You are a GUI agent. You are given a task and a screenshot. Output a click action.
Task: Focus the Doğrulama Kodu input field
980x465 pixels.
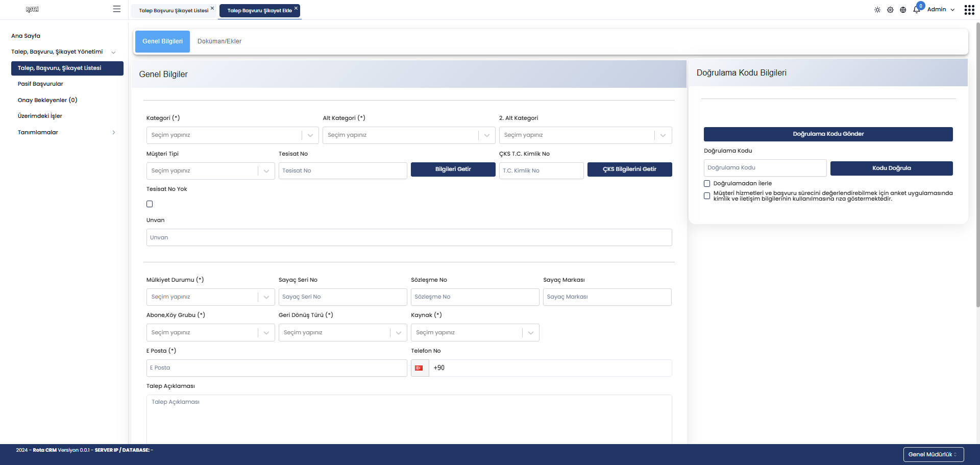(765, 168)
